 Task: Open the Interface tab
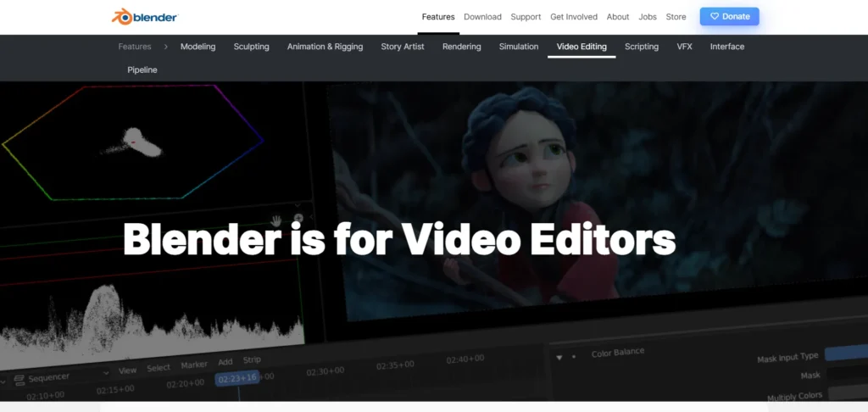coord(726,47)
